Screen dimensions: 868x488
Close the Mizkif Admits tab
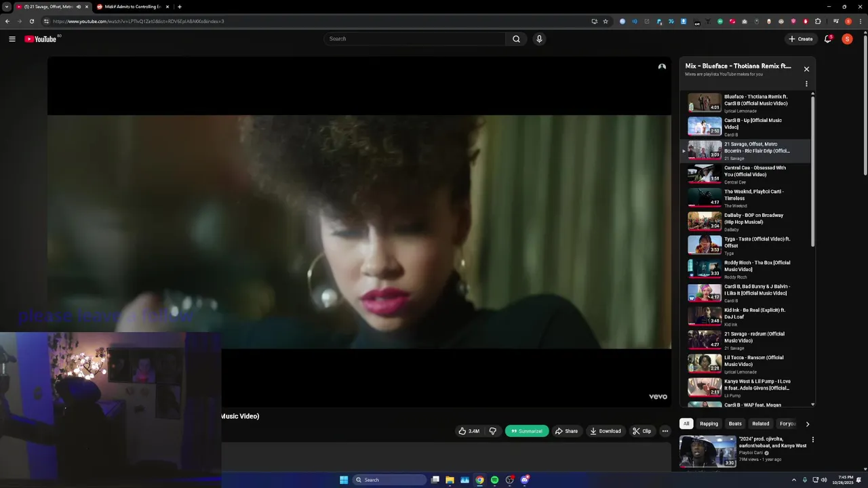click(167, 7)
